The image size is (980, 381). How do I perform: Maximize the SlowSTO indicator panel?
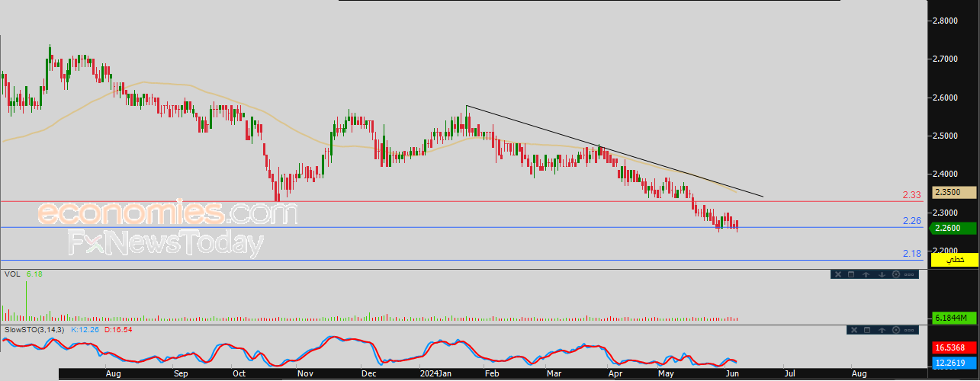coord(867,330)
